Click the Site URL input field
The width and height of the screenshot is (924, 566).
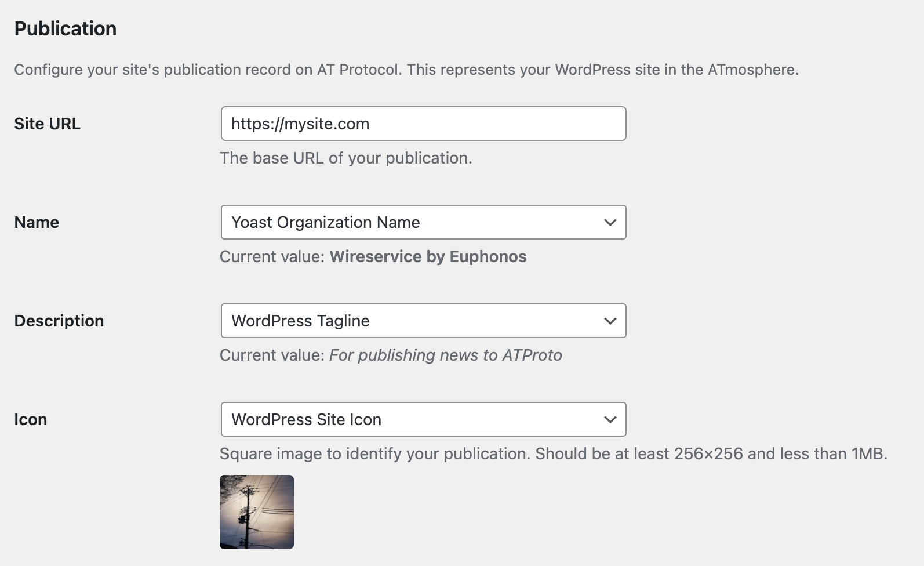423,124
